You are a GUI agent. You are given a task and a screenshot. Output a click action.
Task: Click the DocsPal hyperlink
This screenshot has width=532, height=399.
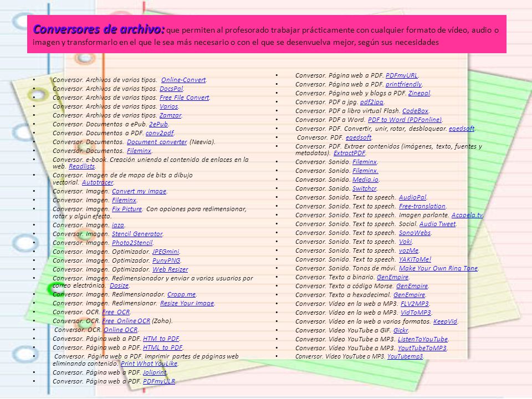coord(171,89)
